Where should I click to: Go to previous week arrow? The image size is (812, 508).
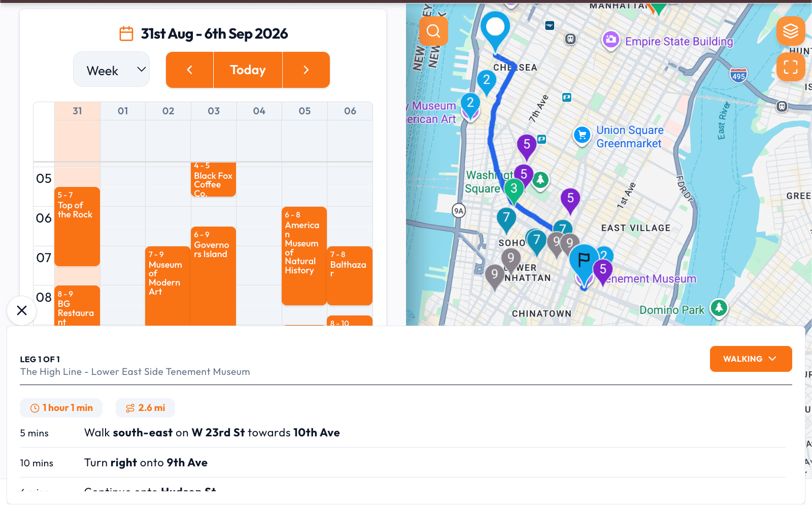click(190, 70)
